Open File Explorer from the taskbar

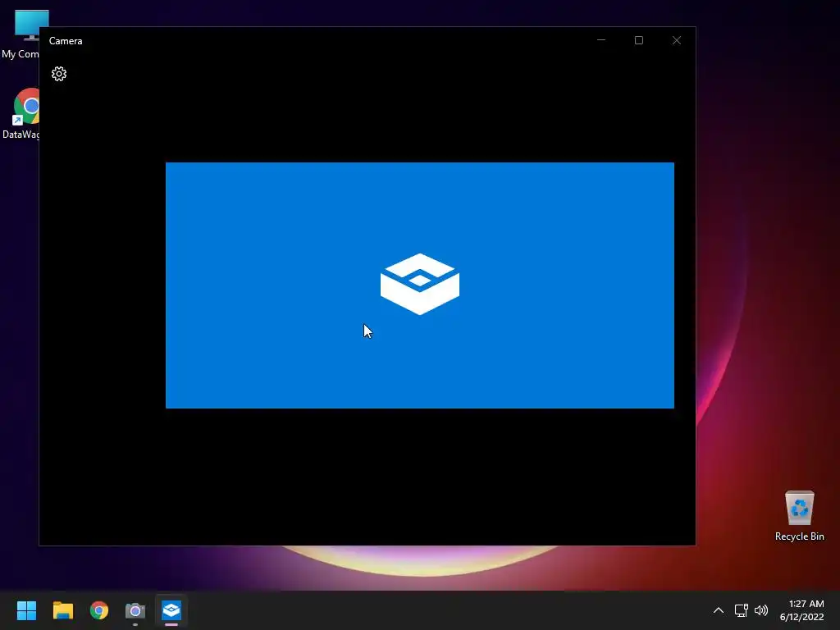63,610
